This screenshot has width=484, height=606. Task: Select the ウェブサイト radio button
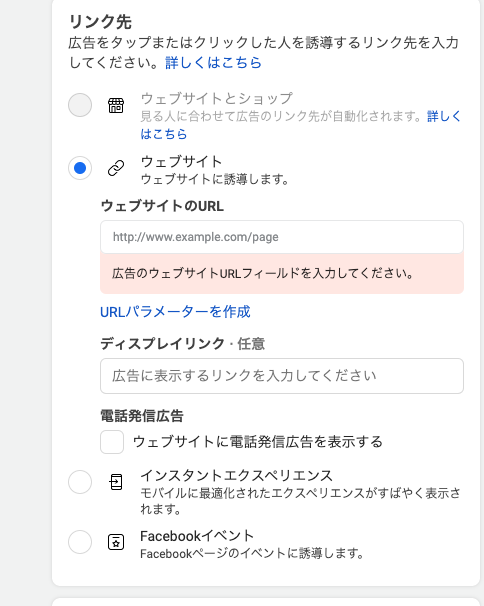click(x=80, y=168)
